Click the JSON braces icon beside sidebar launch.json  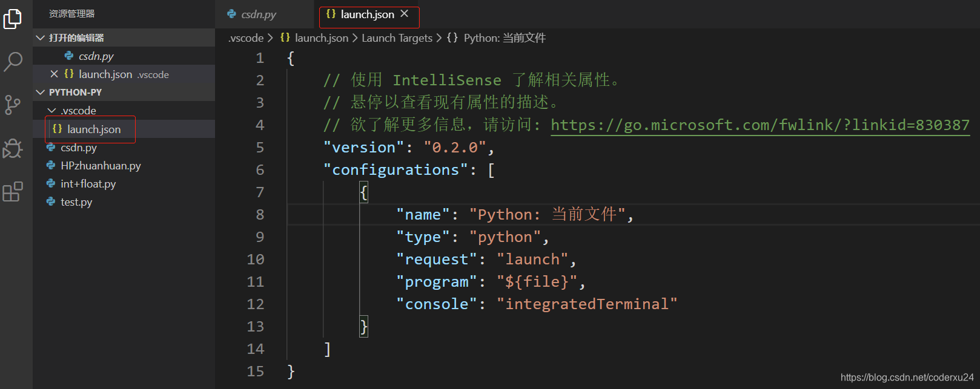coord(58,129)
